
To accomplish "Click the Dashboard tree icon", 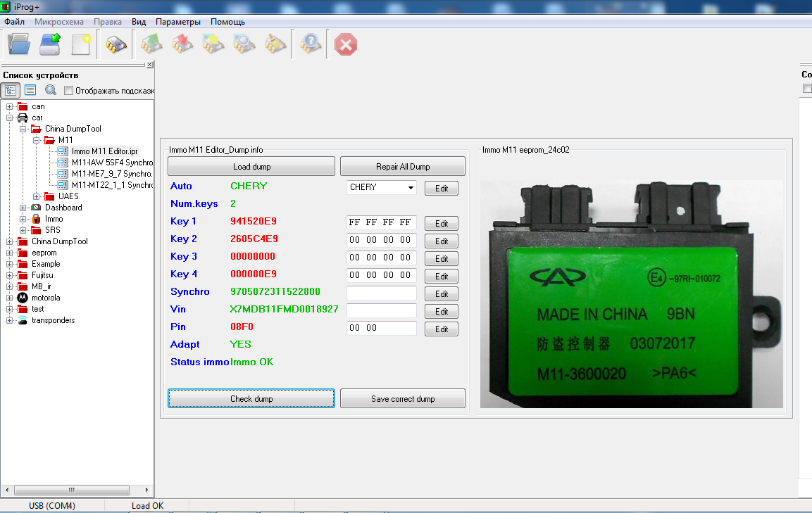I will [36, 208].
